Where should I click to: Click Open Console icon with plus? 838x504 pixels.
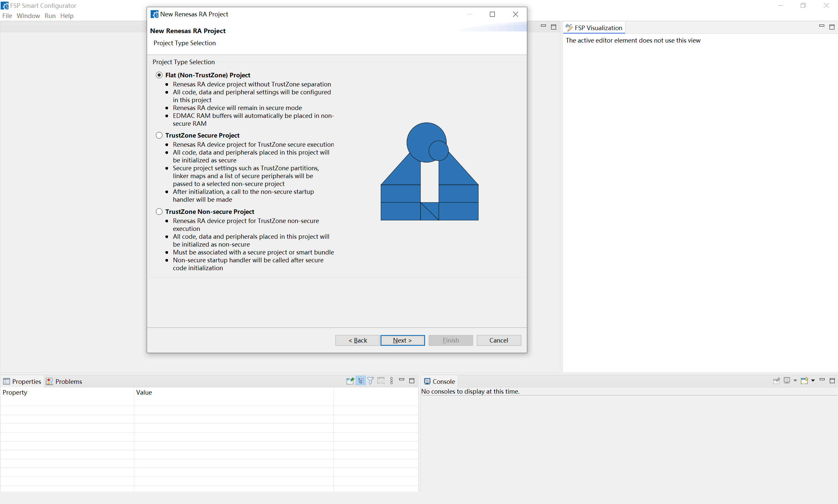[804, 381]
